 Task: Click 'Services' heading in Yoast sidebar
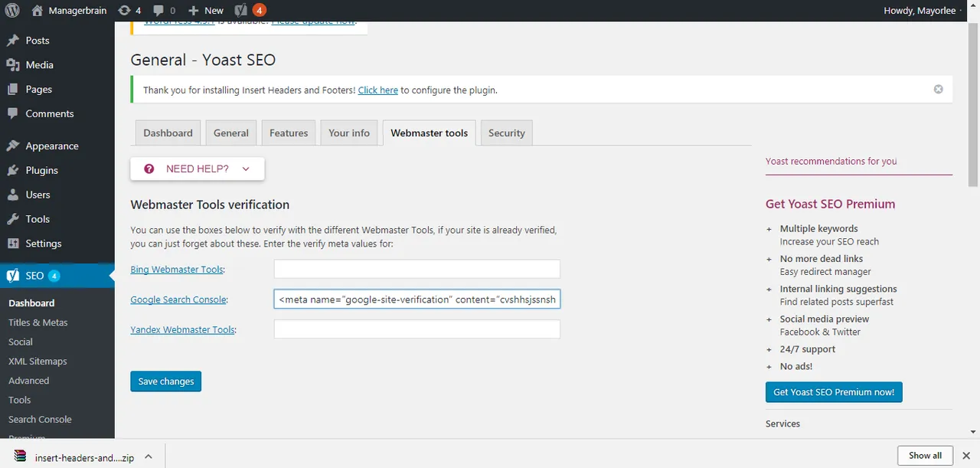(x=782, y=424)
